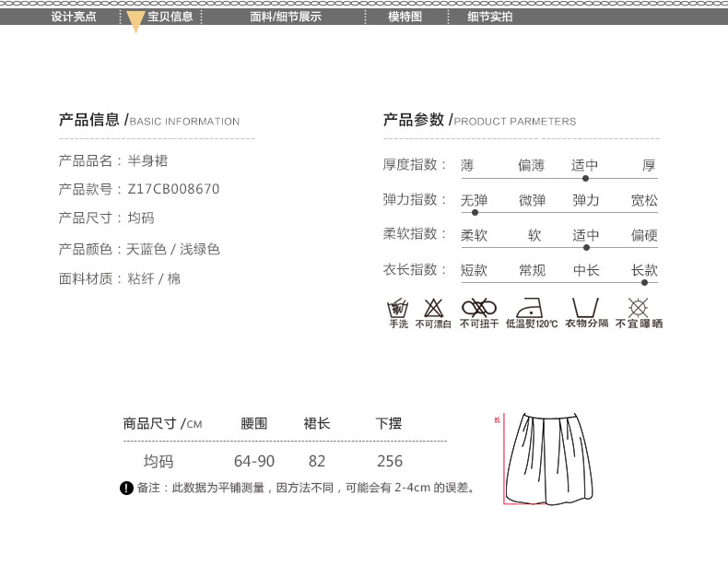728x578 pixels.
Task: Click the product number Z17CB008670
Action: point(172,189)
